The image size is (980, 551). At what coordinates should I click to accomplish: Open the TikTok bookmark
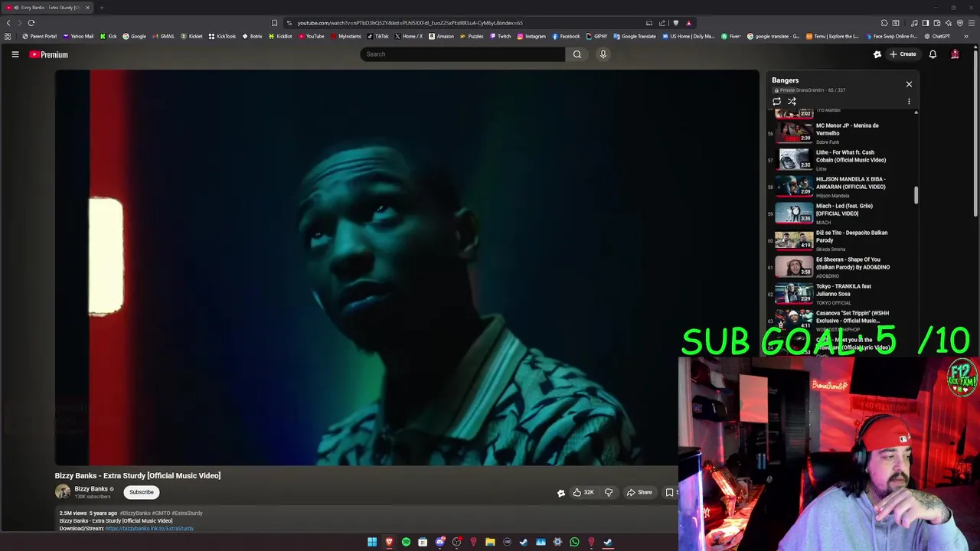[377, 36]
